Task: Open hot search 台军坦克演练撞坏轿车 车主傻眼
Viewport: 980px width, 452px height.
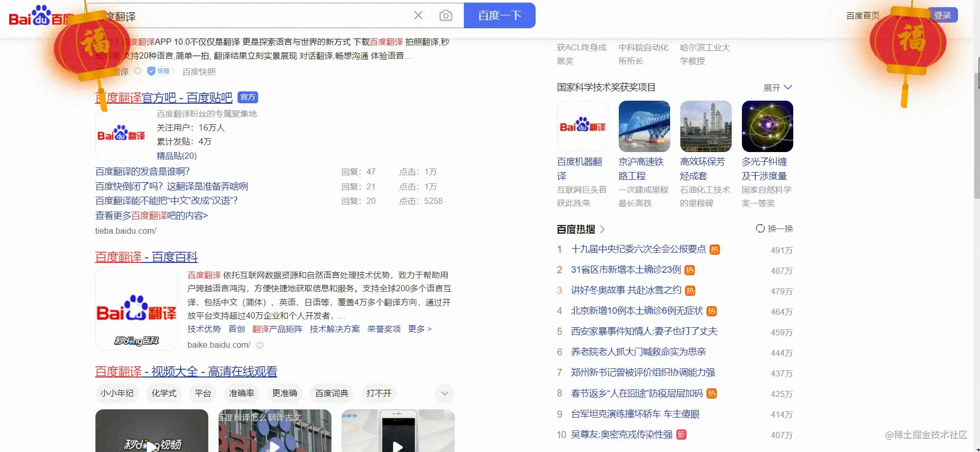Action: [x=635, y=414]
